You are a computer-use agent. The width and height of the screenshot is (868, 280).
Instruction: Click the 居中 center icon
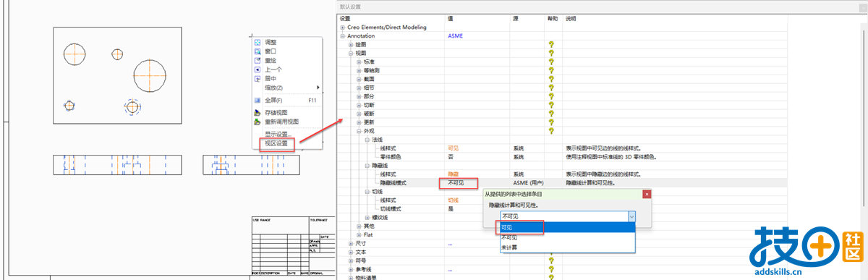point(257,78)
